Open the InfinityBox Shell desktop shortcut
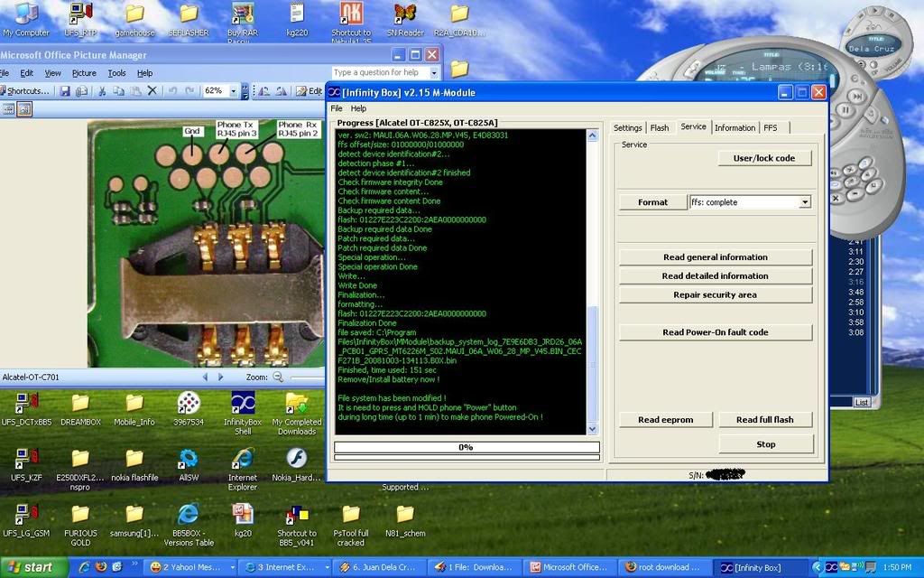Viewport: 924px width, 578px height. (242, 403)
